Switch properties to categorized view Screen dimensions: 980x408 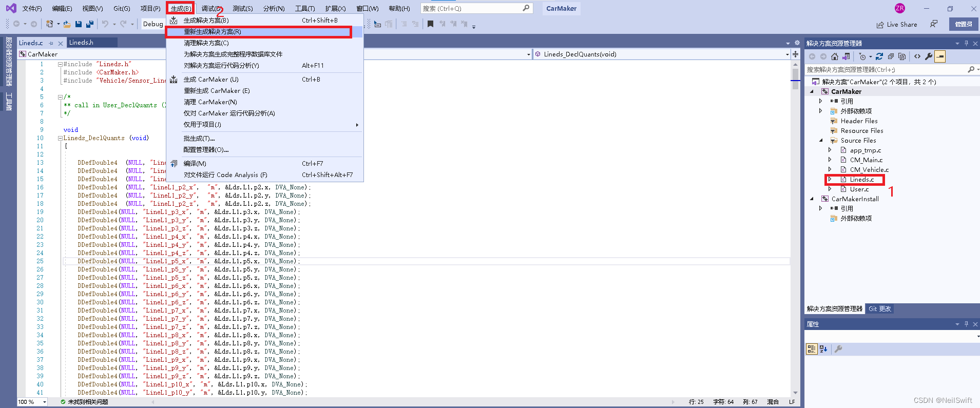coord(812,349)
